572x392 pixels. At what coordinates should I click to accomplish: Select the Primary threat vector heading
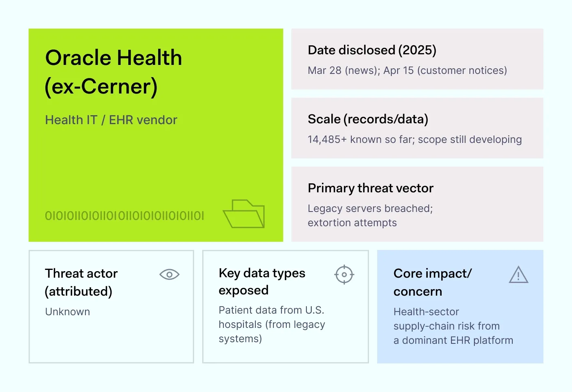[370, 188]
